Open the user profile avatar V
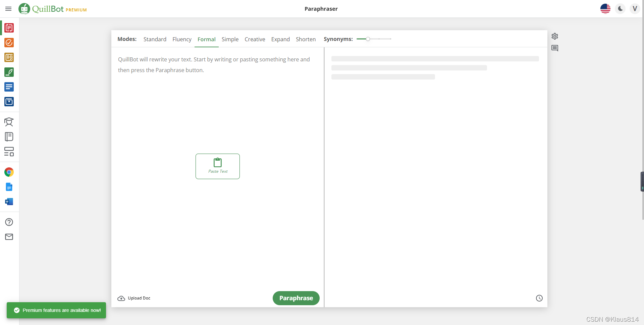The image size is (644, 325). point(635,9)
